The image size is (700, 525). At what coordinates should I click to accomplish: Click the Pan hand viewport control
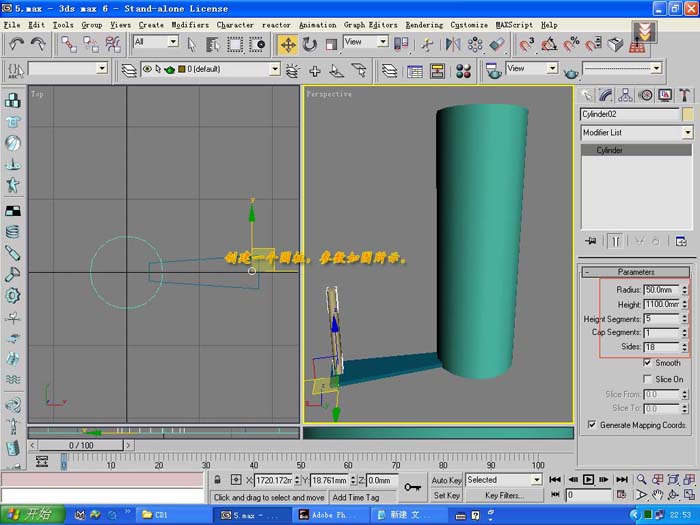pyautogui.click(x=658, y=495)
